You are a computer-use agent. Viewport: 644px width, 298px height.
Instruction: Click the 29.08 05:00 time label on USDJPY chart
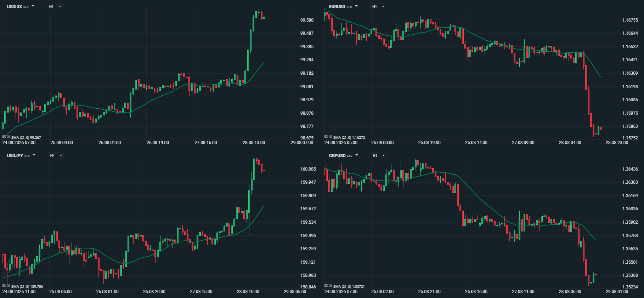pos(295,292)
